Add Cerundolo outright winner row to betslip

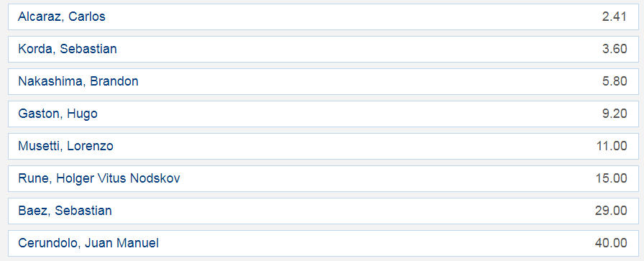[323, 243]
